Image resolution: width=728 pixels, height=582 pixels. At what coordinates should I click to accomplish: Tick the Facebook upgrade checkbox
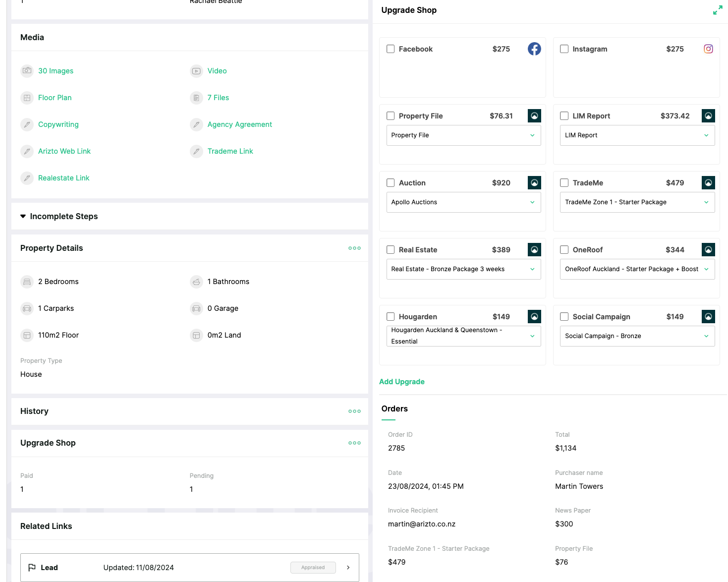tap(391, 49)
